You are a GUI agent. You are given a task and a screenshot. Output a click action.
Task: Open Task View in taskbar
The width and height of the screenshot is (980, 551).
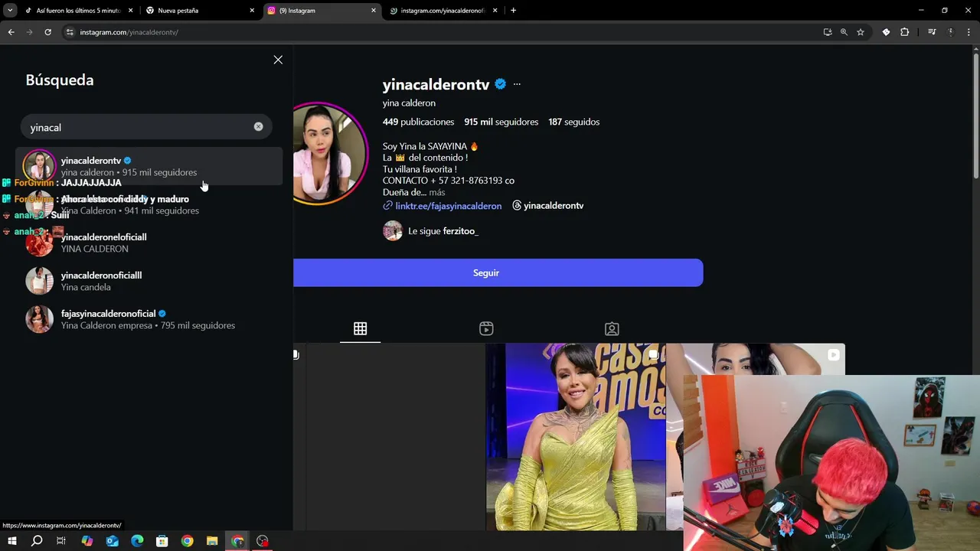tap(61, 541)
